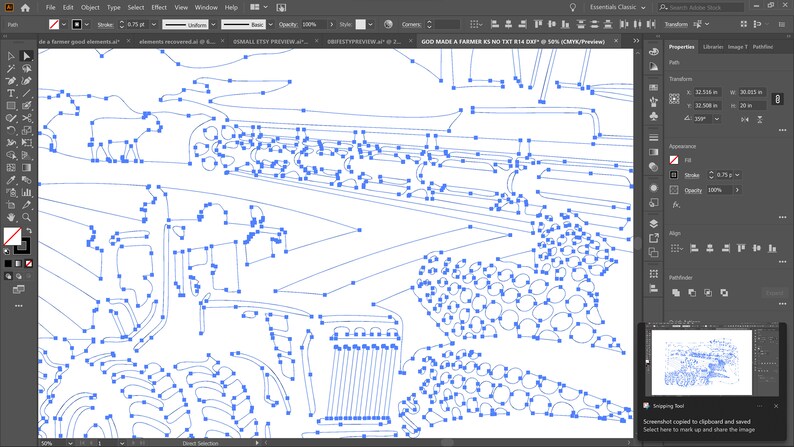
Task: Select the Rotate tool
Action: [11, 131]
